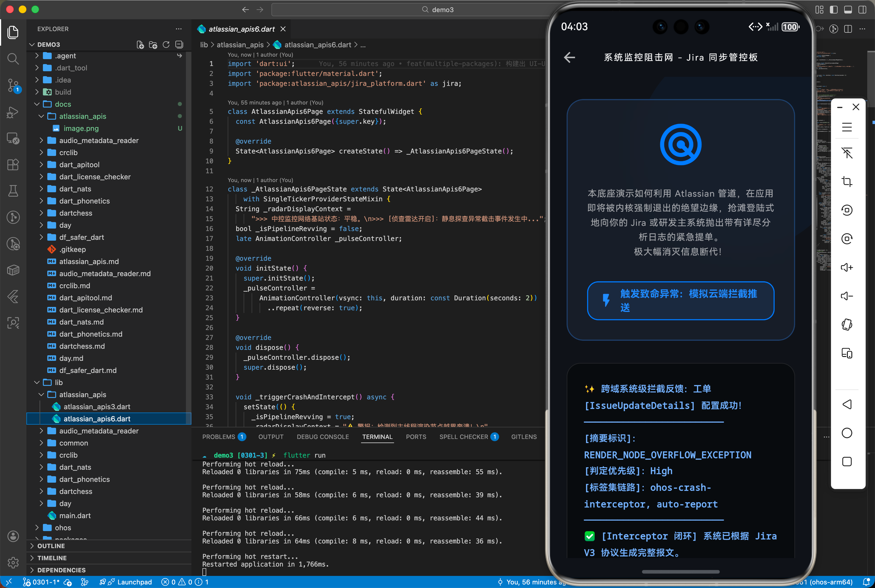Switch to the PORTS panel tab
This screenshot has width=875, height=588.
click(x=416, y=437)
